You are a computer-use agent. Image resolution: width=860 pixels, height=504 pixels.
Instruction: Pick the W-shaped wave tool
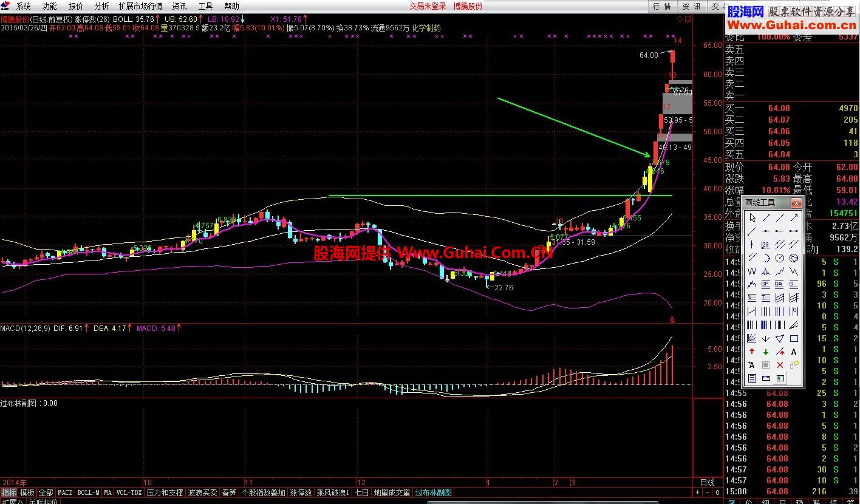click(752, 271)
